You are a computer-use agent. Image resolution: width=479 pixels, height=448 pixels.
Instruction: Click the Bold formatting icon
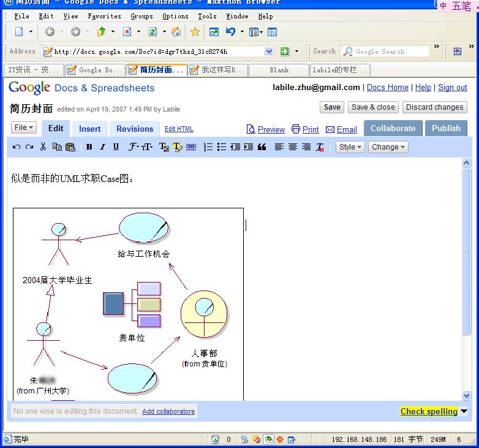coord(89,147)
